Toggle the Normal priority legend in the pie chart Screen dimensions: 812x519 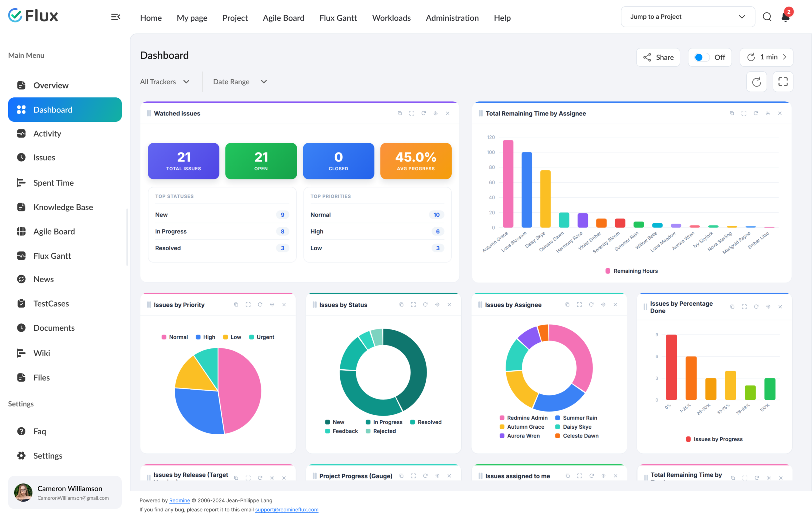(x=175, y=337)
